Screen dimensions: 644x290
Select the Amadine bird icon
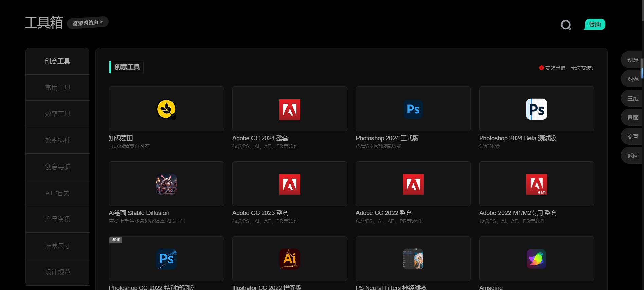click(536, 259)
